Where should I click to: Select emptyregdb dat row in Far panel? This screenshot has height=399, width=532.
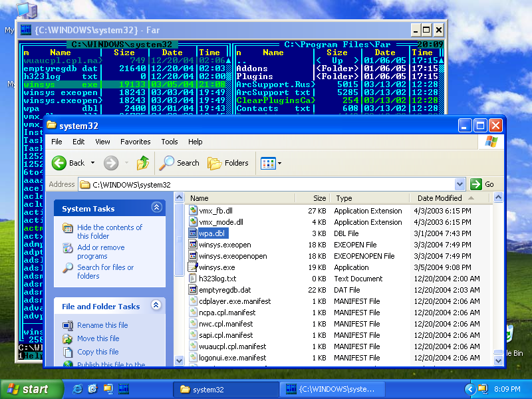(x=124, y=68)
